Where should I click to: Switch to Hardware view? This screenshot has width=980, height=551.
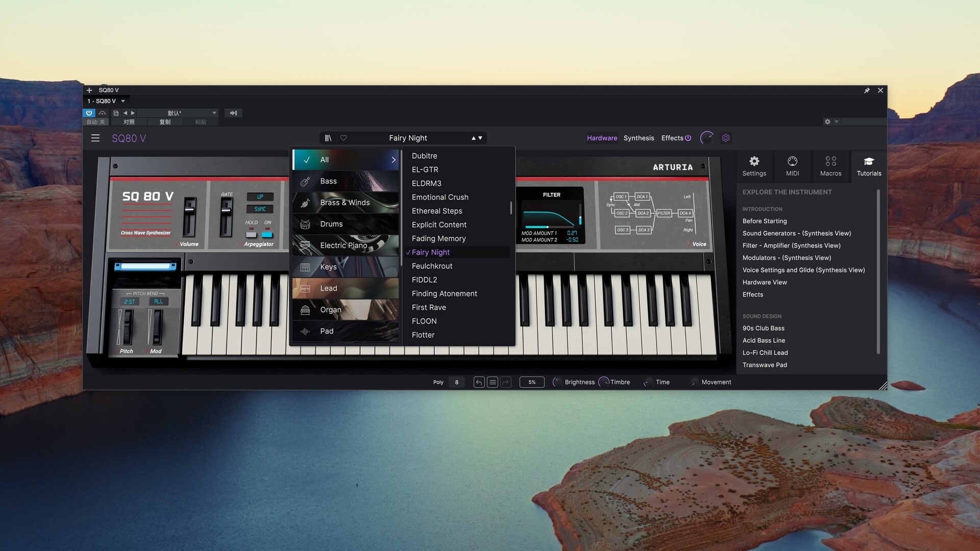pyautogui.click(x=602, y=138)
